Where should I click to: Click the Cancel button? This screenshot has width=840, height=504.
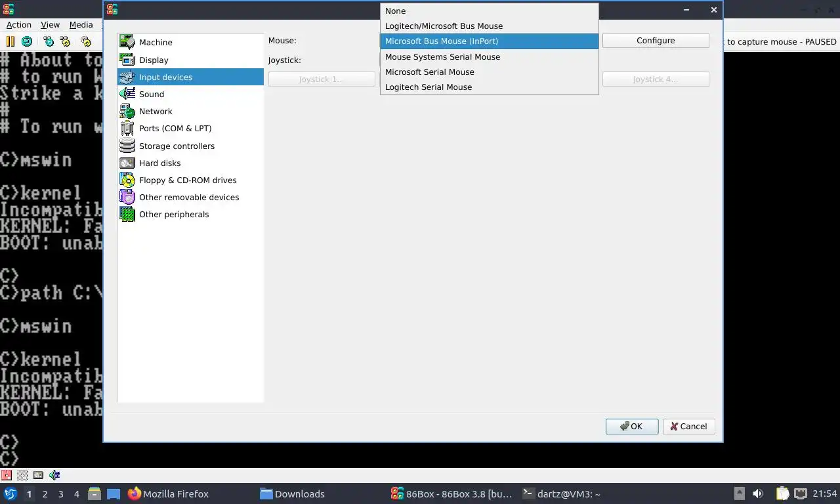pos(689,427)
